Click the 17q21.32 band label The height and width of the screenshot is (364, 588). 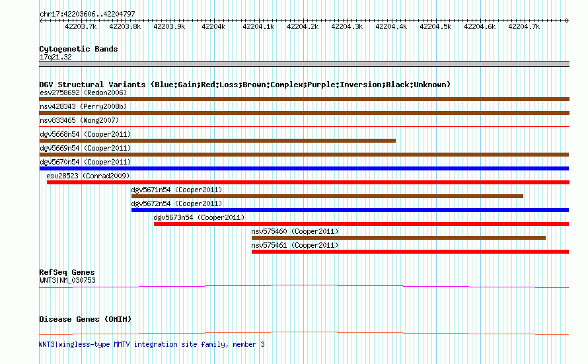point(55,57)
